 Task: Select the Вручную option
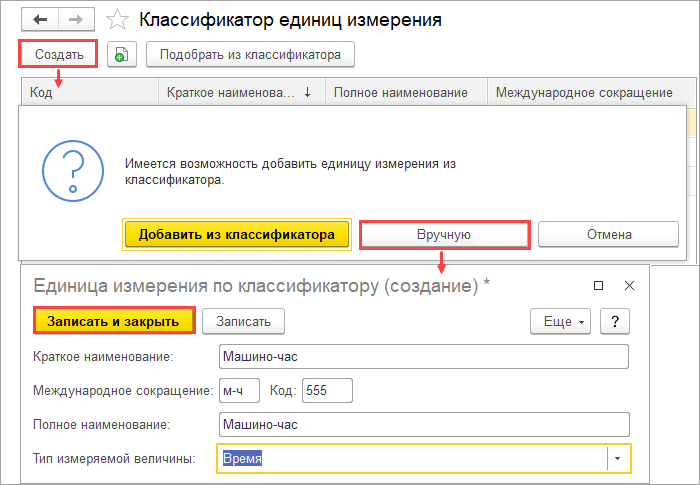(x=443, y=234)
